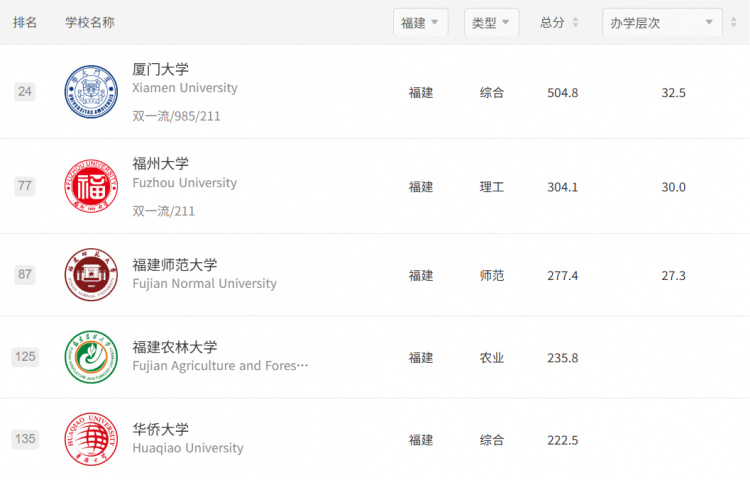Image resolution: width=750 pixels, height=480 pixels.
Task: Click the Fujian Agriculture and Forestry logo
Action: coord(91,357)
